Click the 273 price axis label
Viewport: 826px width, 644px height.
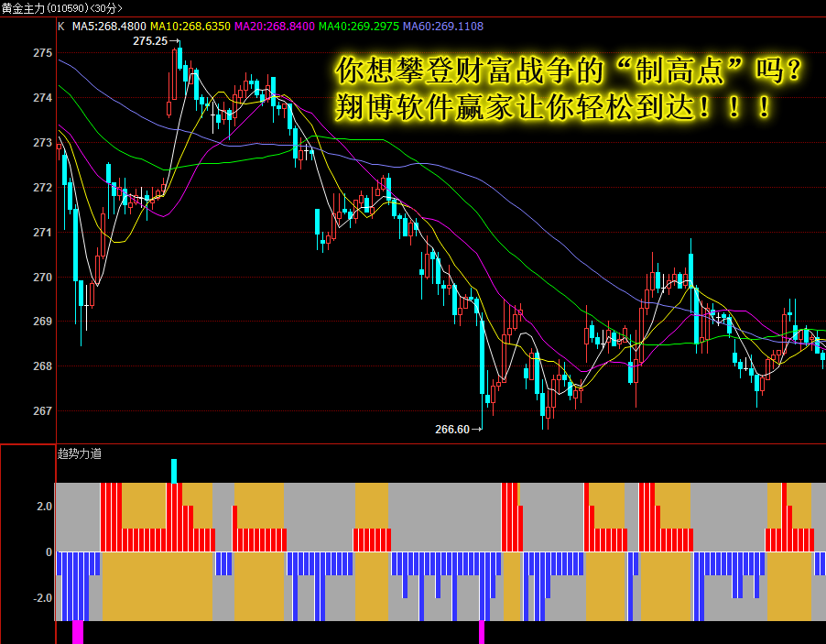pos(43,142)
